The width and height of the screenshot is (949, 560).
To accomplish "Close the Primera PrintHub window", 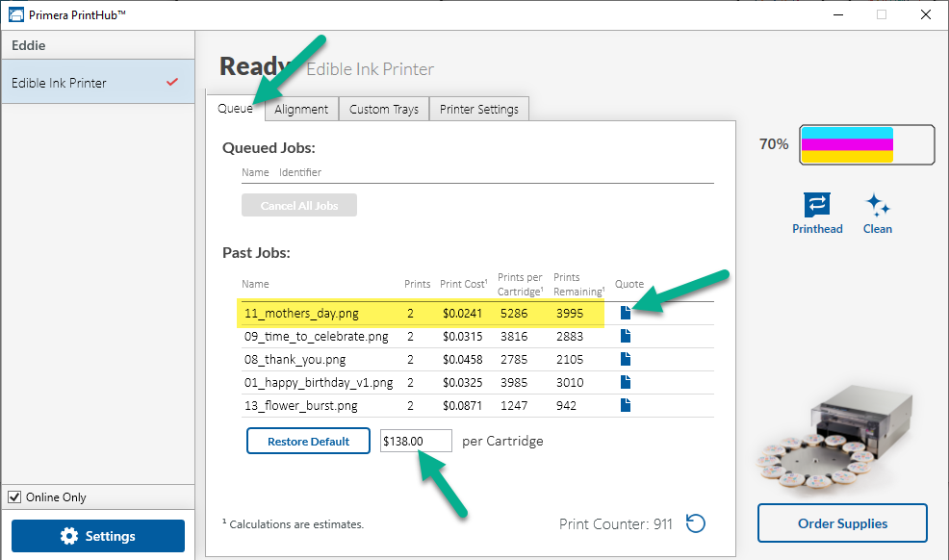I will click(x=925, y=14).
